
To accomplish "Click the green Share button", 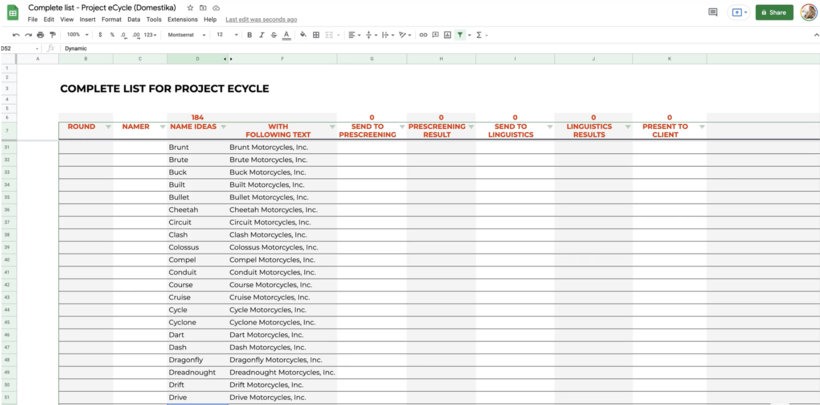I will tap(774, 13).
